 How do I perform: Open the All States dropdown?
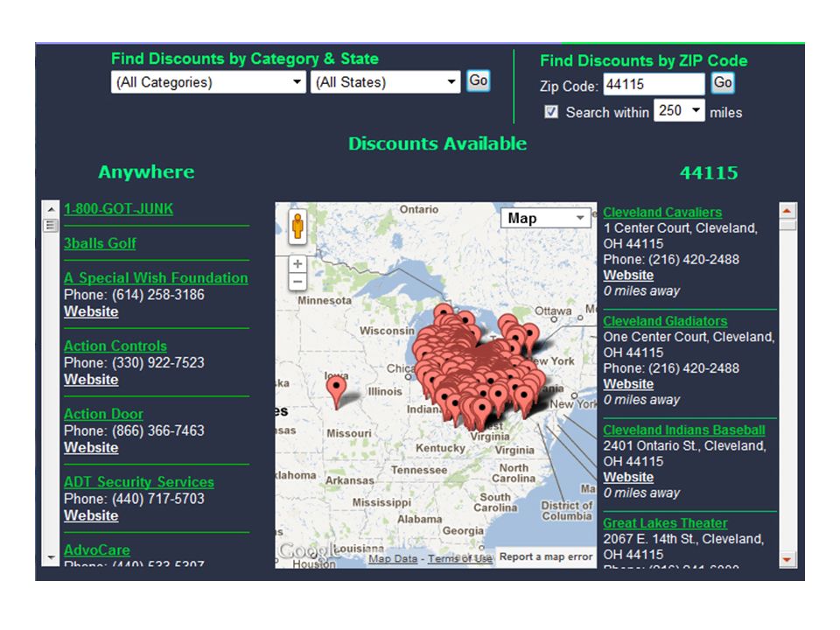click(385, 82)
